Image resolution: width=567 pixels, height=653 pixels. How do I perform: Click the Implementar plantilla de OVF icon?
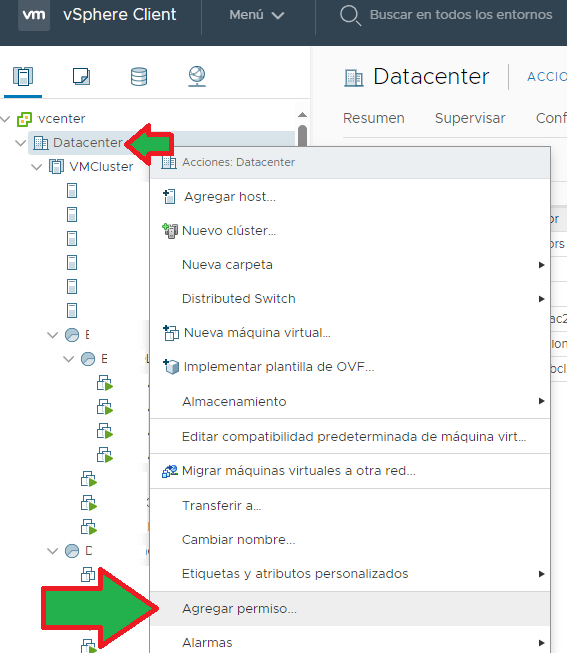point(170,367)
